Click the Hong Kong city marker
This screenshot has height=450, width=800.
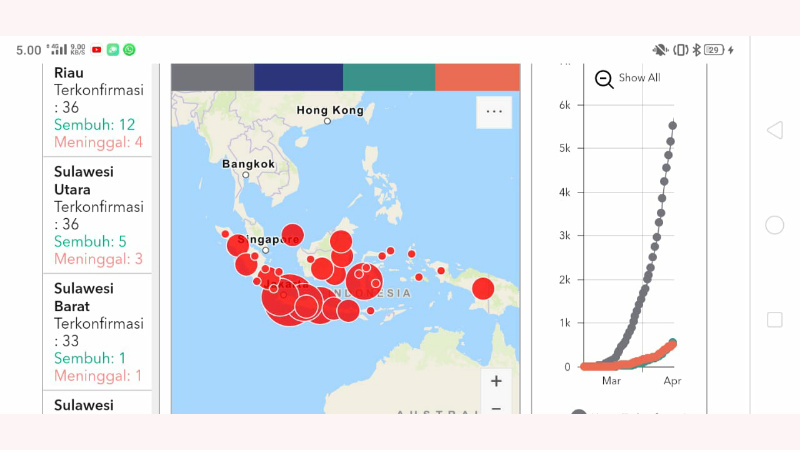[x=328, y=121]
